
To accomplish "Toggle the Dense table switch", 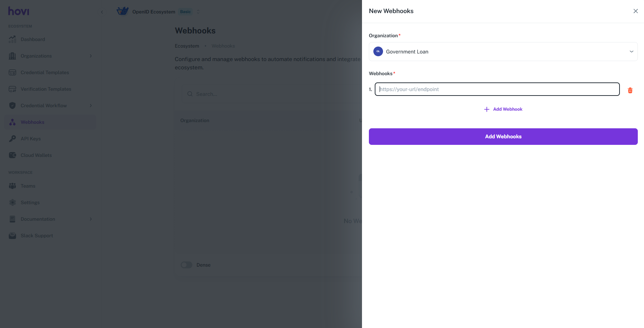I will [187, 265].
